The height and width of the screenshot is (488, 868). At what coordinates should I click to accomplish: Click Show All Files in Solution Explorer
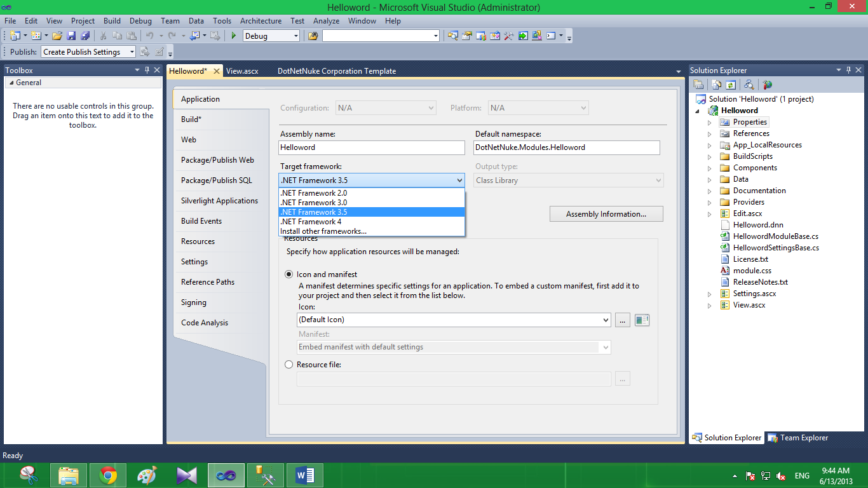pyautogui.click(x=717, y=85)
